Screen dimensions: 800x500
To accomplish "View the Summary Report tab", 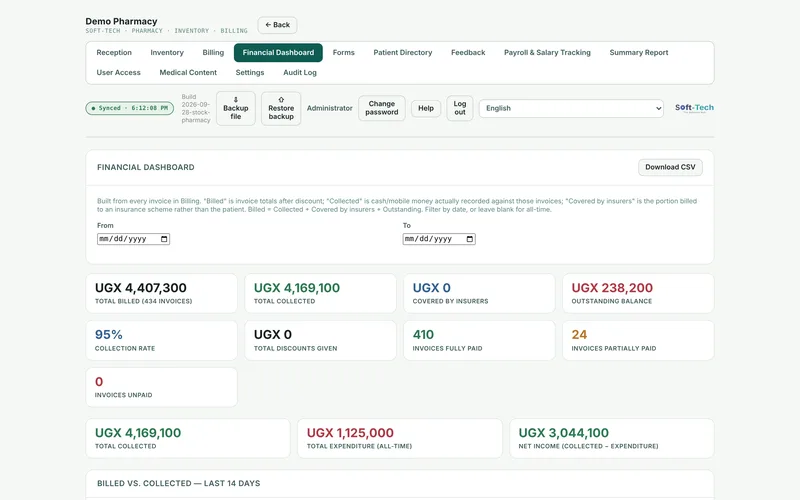I will click(x=638, y=53).
